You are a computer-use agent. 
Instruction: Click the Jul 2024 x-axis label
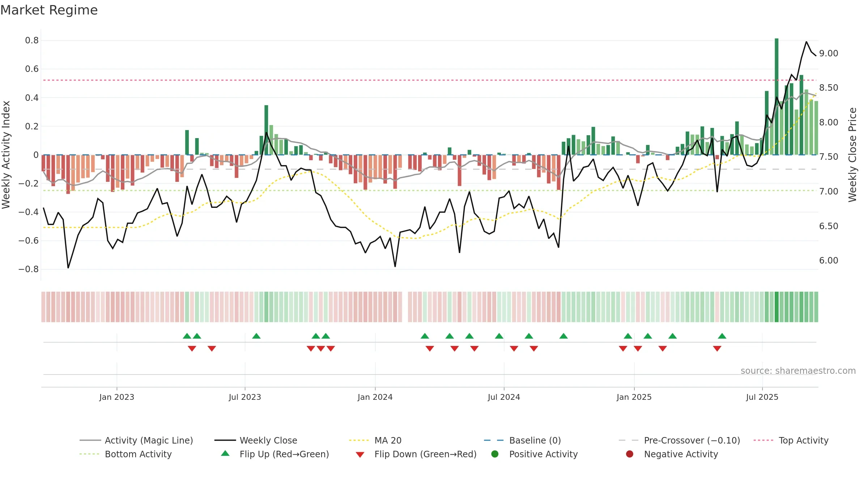pos(504,397)
